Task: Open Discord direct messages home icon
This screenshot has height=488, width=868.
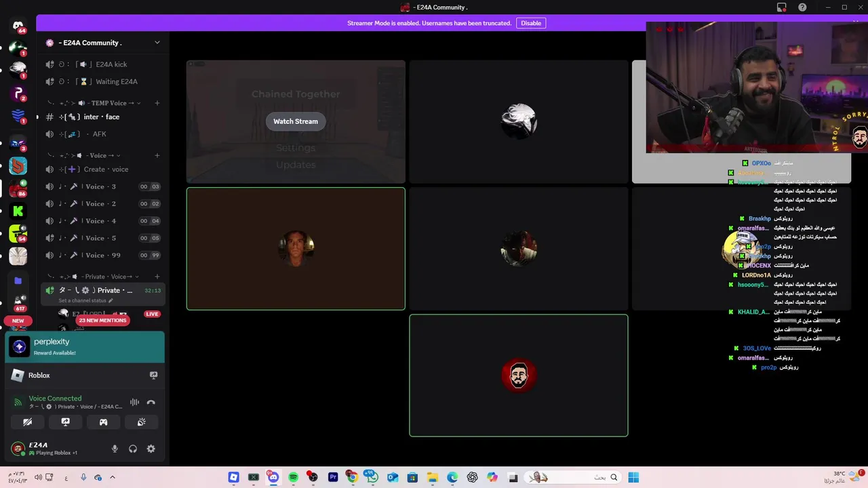Action: point(18,26)
